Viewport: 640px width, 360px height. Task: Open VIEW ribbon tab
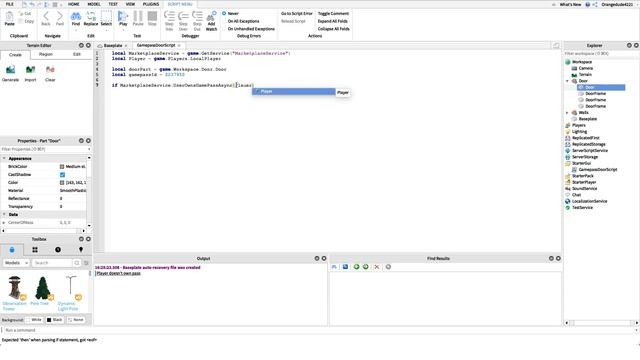[x=130, y=4]
